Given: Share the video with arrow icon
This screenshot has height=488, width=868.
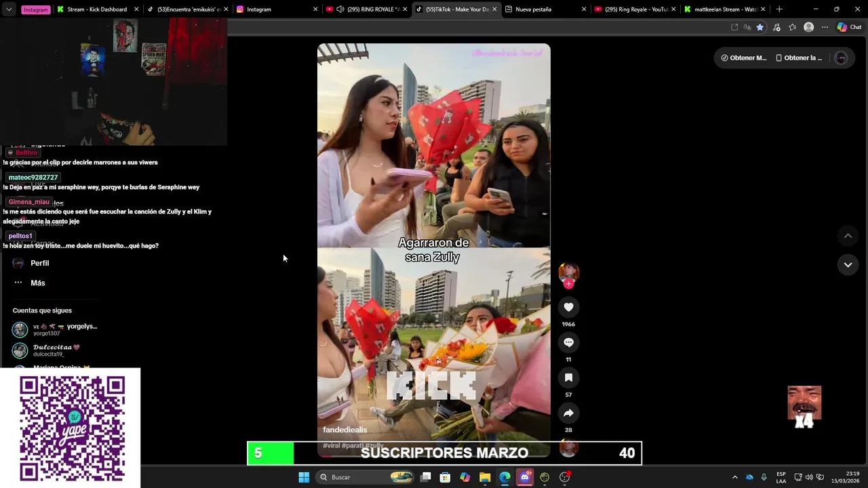Looking at the screenshot, I should coord(568,413).
